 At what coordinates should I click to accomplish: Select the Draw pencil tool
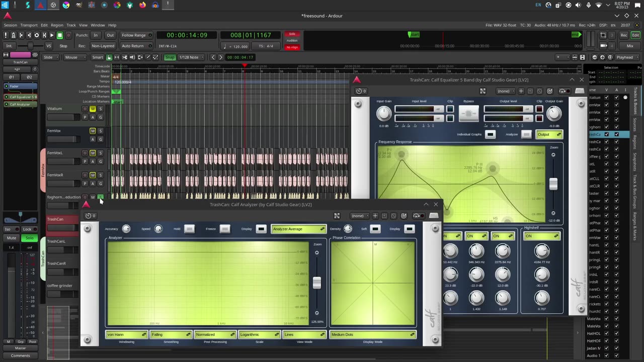(x=148, y=57)
